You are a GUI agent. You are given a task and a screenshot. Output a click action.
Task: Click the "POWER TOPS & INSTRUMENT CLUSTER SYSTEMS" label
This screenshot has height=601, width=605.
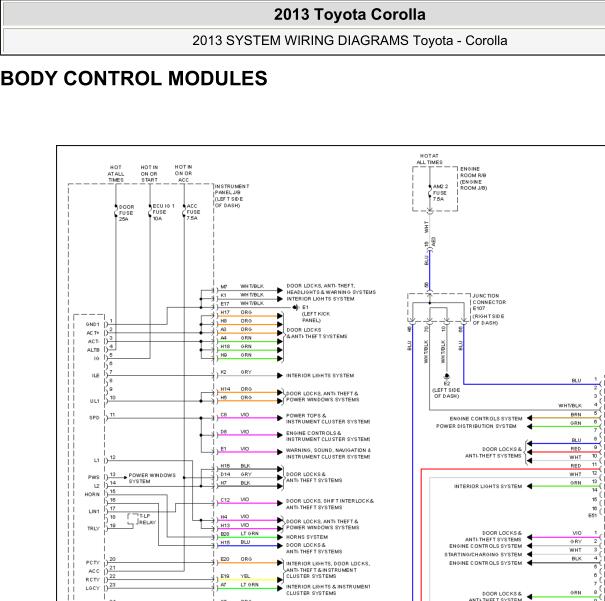328,419
